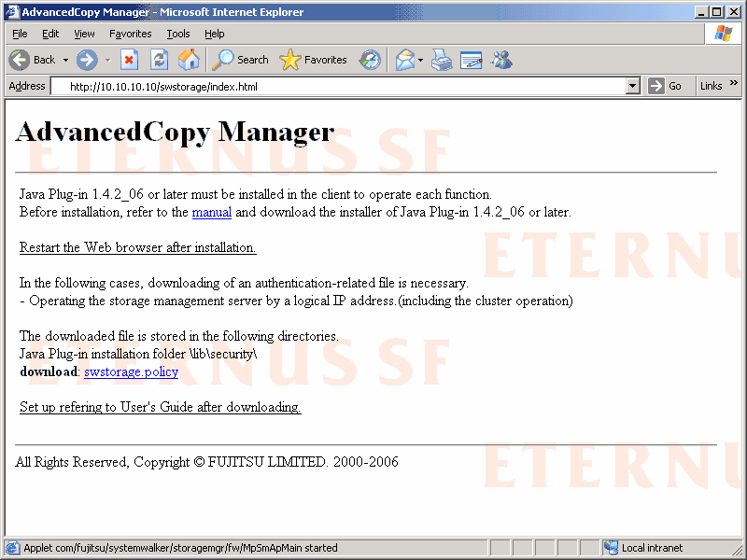Open the Search pane magnifier icon

[x=223, y=60]
